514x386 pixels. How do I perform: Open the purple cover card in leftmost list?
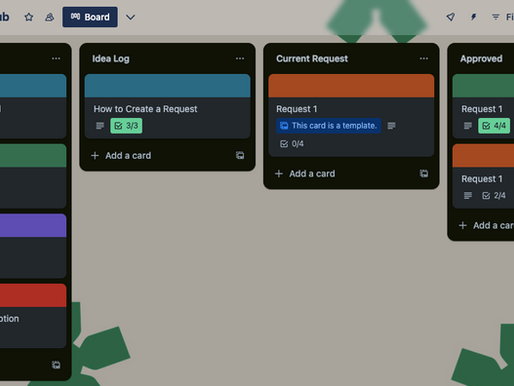(33, 246)
